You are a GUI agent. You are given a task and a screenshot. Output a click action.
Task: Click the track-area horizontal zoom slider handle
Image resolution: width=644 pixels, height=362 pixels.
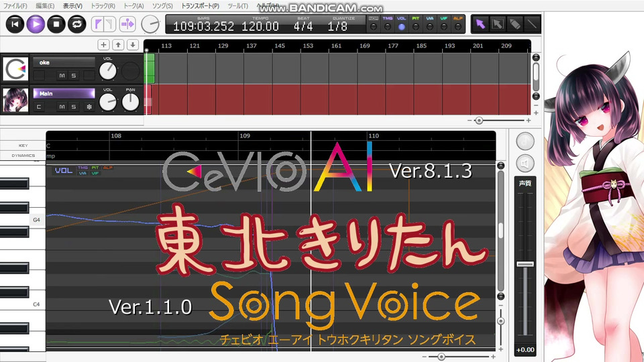click(478, 121)
